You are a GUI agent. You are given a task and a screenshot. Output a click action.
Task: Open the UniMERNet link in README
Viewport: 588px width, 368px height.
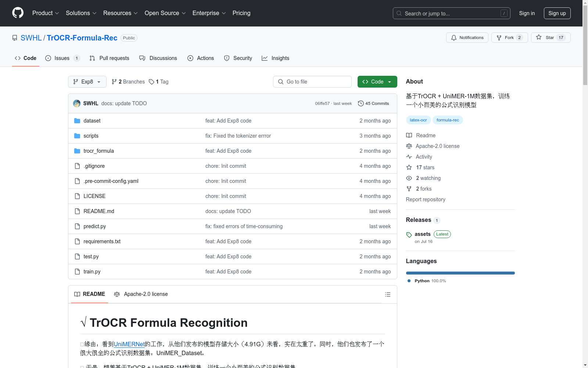(129, 344)
